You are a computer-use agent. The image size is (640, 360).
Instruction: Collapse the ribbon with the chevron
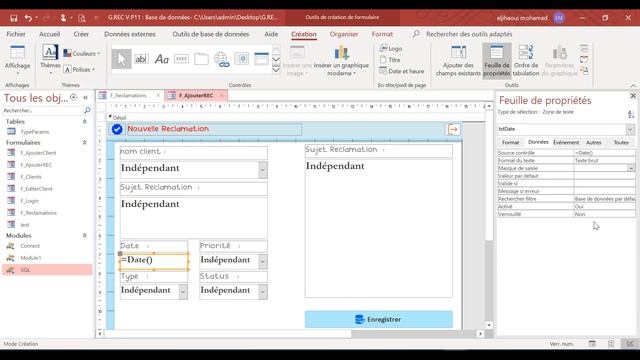tap(633, 85)
